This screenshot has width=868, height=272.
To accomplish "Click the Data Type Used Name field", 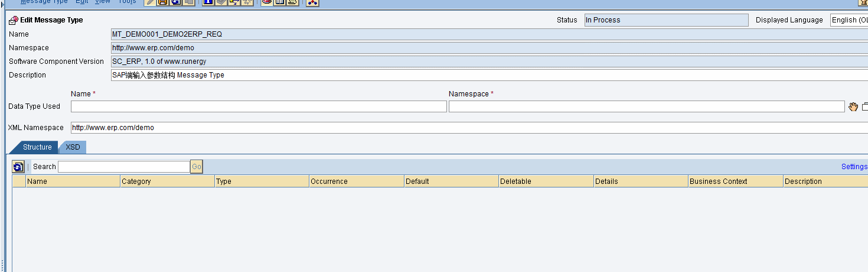I will (259, 106).
